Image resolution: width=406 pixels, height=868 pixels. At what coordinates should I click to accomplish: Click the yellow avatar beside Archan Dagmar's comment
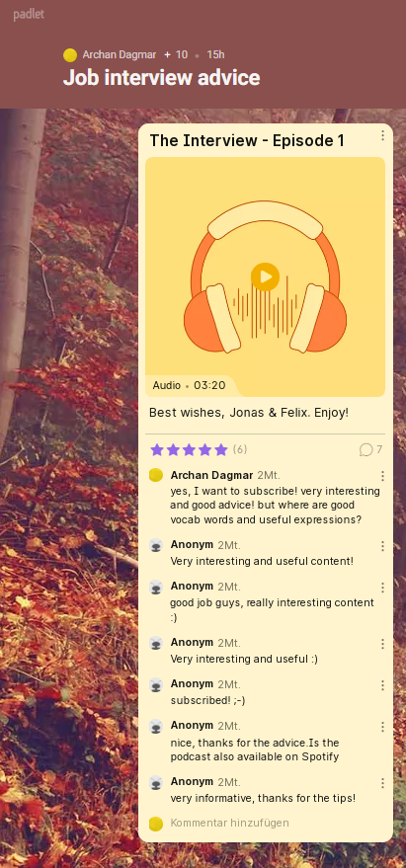coord(156,476)
